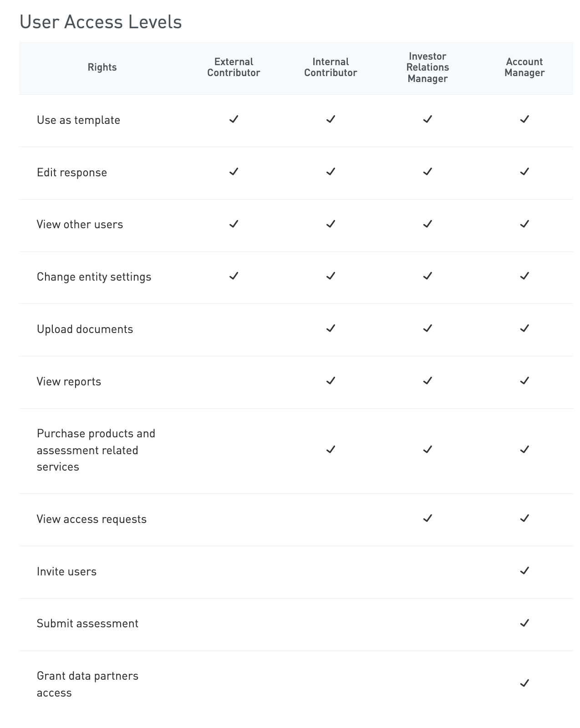580x728 pixels.
Task: Click the External Contributor column header
Action: click(x=234, y=67)
